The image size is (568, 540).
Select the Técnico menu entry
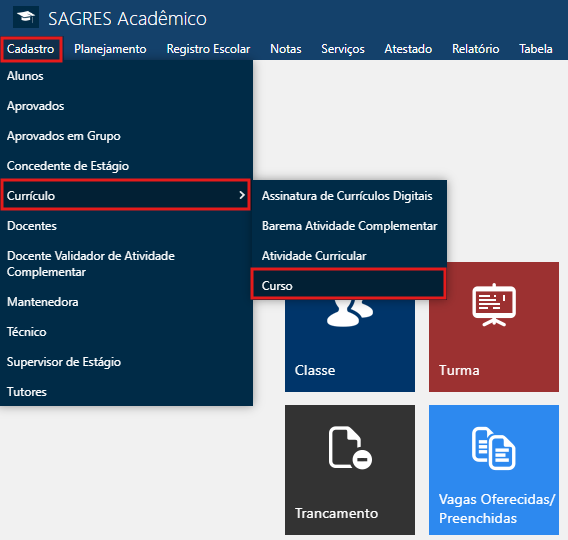point(126,332)
